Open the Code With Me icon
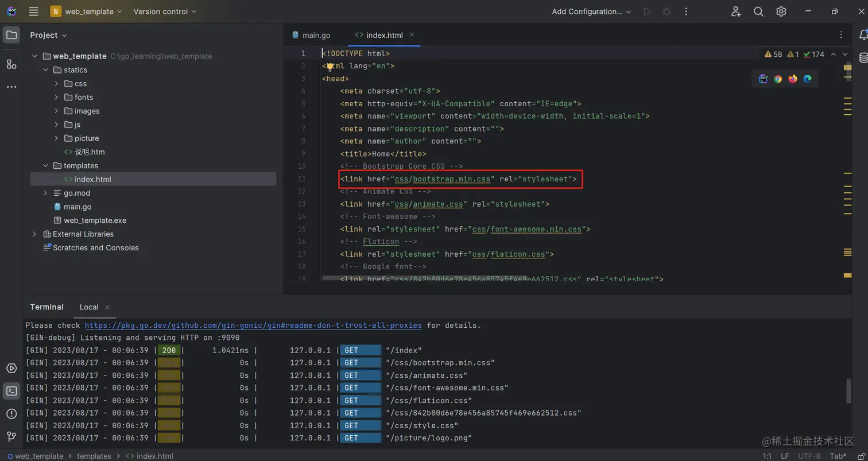 tap(736, 11)
